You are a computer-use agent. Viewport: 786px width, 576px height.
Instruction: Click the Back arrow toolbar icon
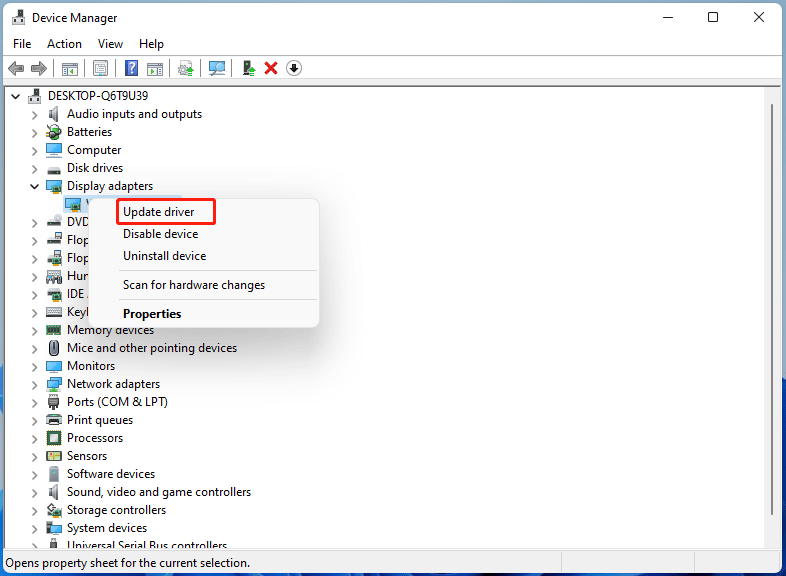tap(16, 68)
